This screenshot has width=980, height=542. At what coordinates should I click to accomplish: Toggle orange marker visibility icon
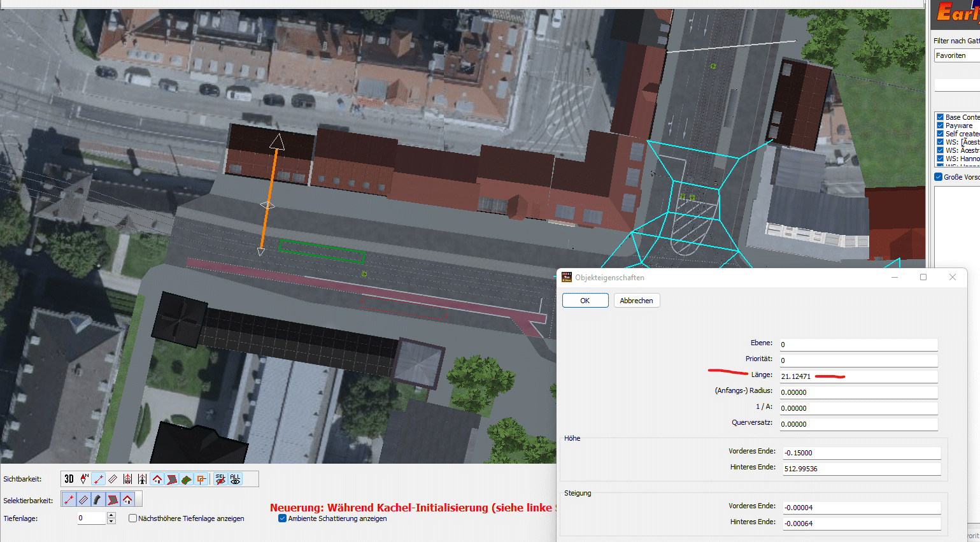tap(201, 479)
